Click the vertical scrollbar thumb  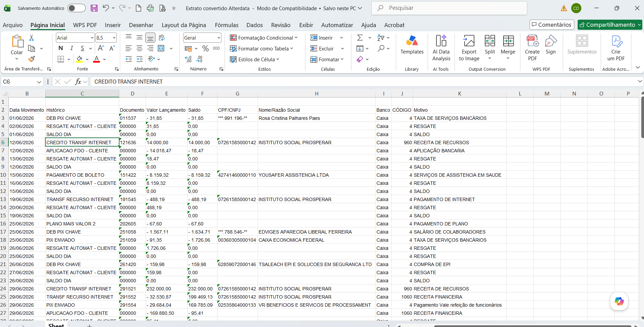642,117
